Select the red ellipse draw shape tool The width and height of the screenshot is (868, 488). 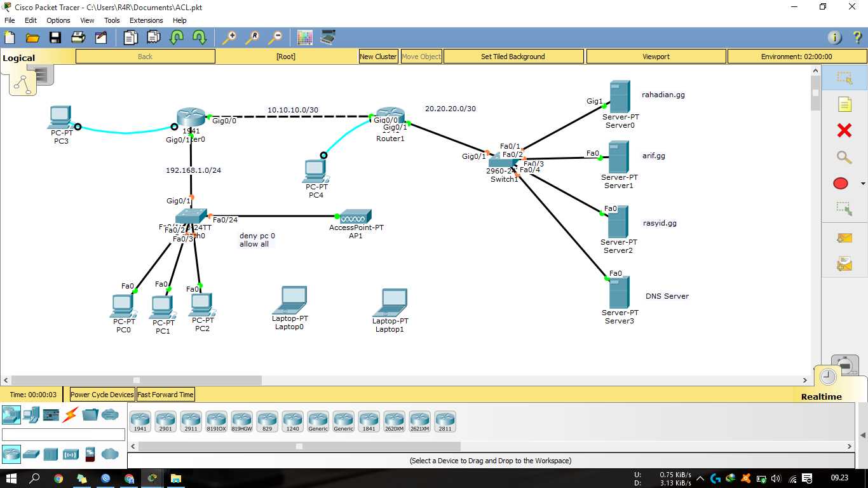(840, 183)
